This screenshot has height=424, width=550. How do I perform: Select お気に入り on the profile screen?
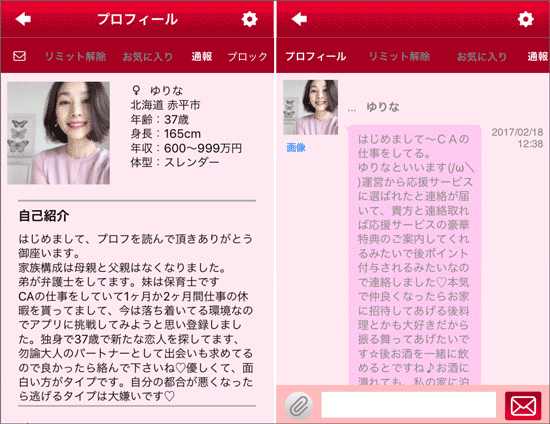(x=148, y=56)
